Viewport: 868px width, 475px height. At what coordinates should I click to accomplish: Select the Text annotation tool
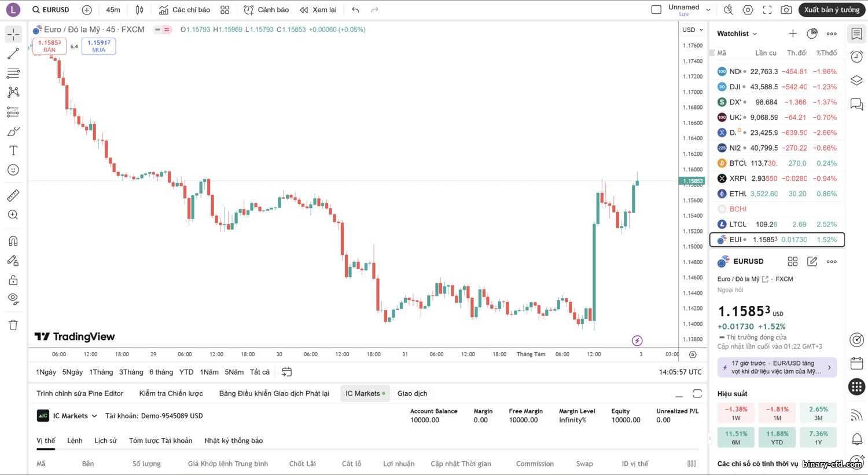click(13, 151)
